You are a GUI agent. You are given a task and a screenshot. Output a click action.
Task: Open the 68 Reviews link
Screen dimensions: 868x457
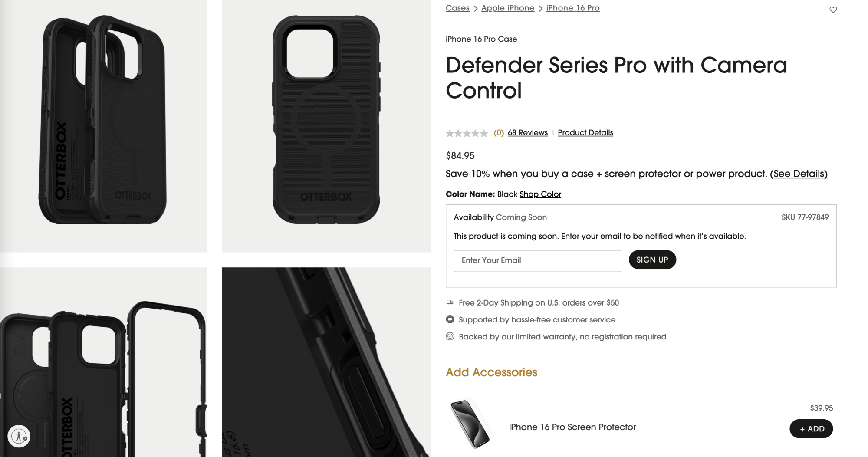tap(528, 133)
